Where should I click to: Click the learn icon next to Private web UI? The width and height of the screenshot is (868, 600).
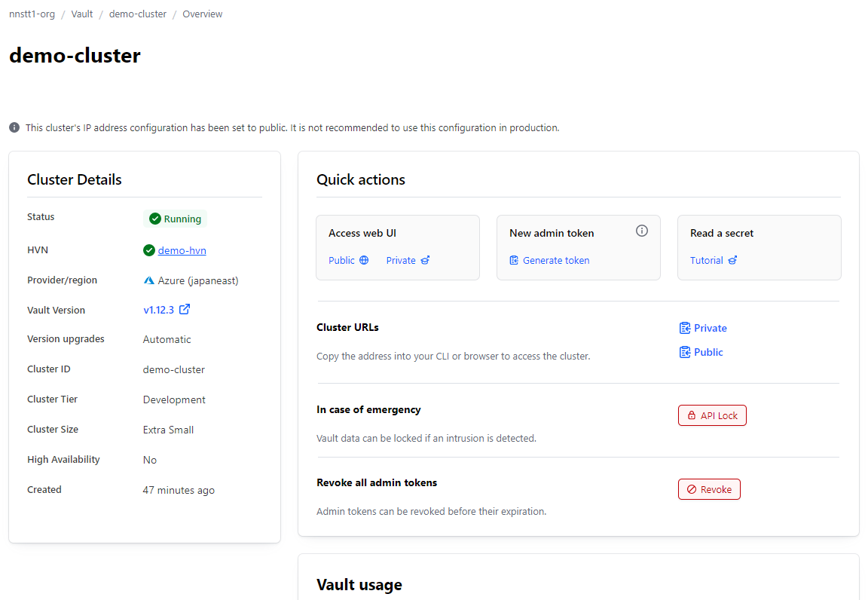click(425, 260)
